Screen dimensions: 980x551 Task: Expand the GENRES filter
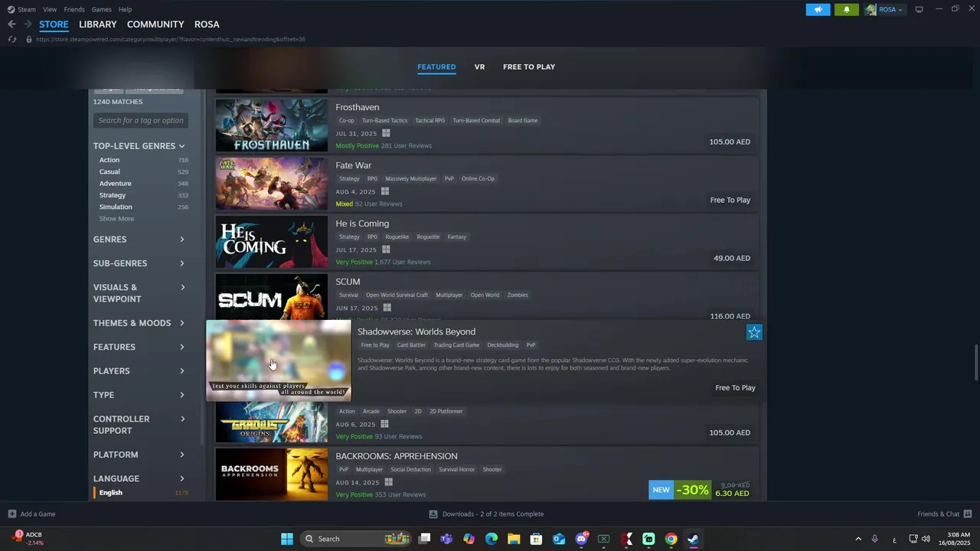tap(139, 240)
